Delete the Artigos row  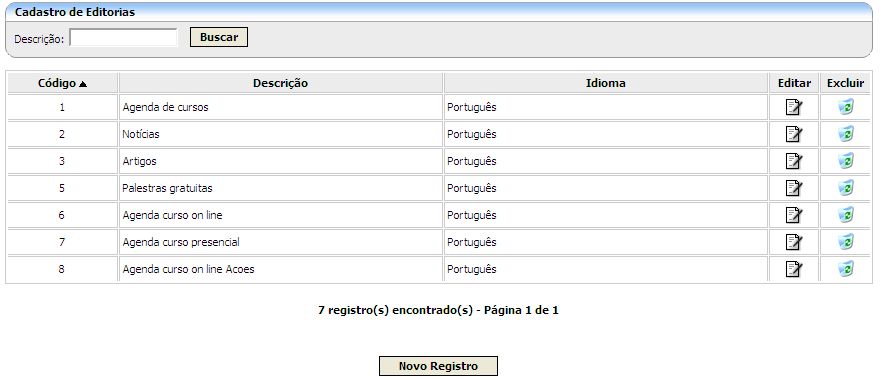coord(845,161)
